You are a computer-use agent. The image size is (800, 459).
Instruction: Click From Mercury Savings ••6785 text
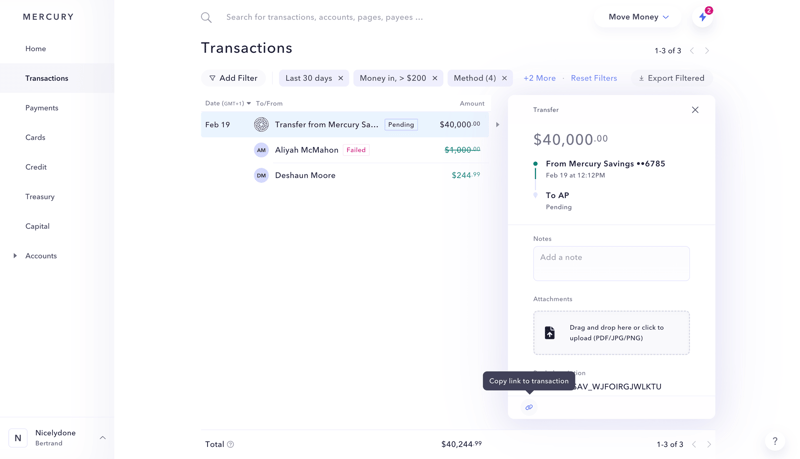point(605,164)
